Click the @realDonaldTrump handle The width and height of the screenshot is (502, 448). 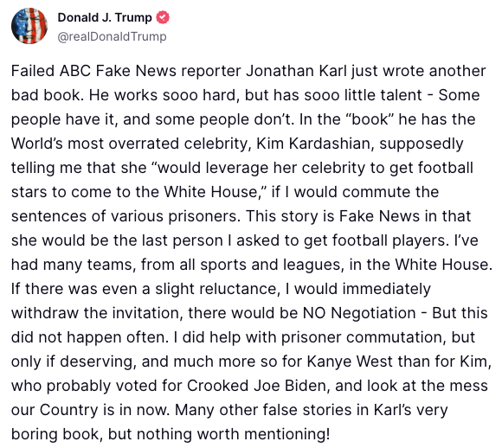pos(112,36)
